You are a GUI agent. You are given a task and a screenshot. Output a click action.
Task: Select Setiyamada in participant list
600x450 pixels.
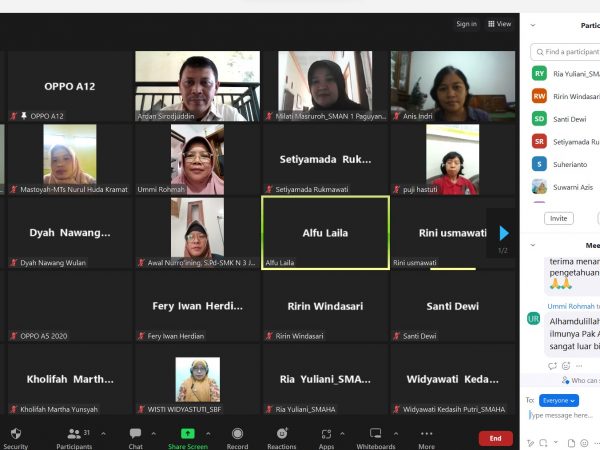[x=566, y=142]
